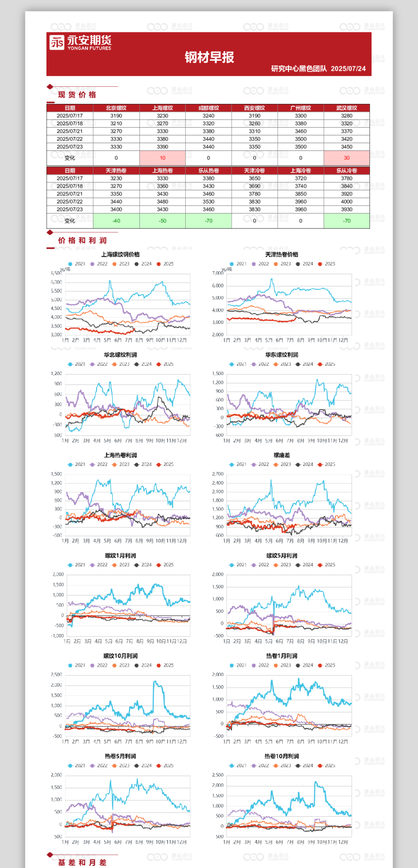Image resolution: width=418 pixels, height=868 pixels.
Task: Click the 乐从冷卷 column header
Action: tap(347, 171)
